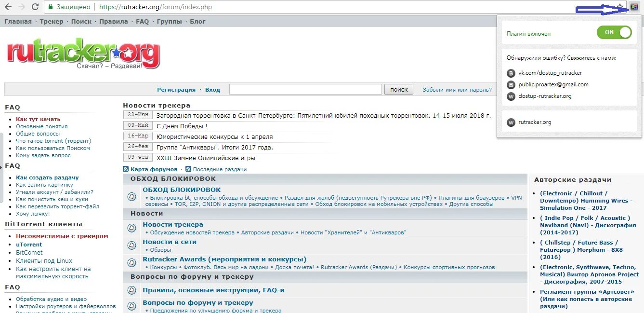Image resolution: width=644 pixels, height=313 pixels.
Task: Open Правила, основные инструкции, FAQ-и forum
Action: tap(213, 290)
